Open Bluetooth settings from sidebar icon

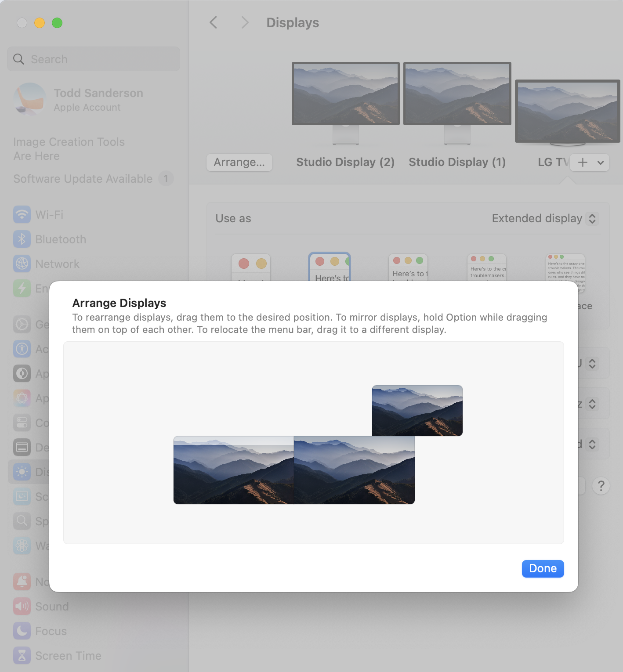pyautogui.click(x=22, y=239)
